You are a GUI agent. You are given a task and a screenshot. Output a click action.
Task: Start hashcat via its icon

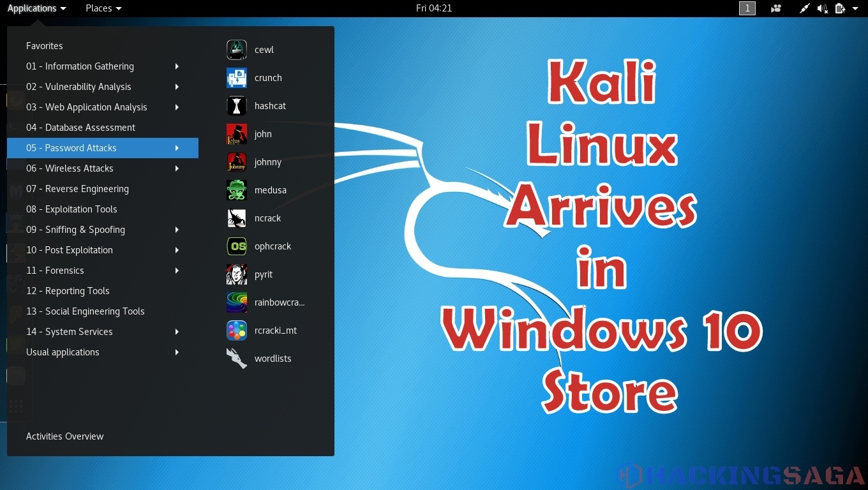(237, 106)
